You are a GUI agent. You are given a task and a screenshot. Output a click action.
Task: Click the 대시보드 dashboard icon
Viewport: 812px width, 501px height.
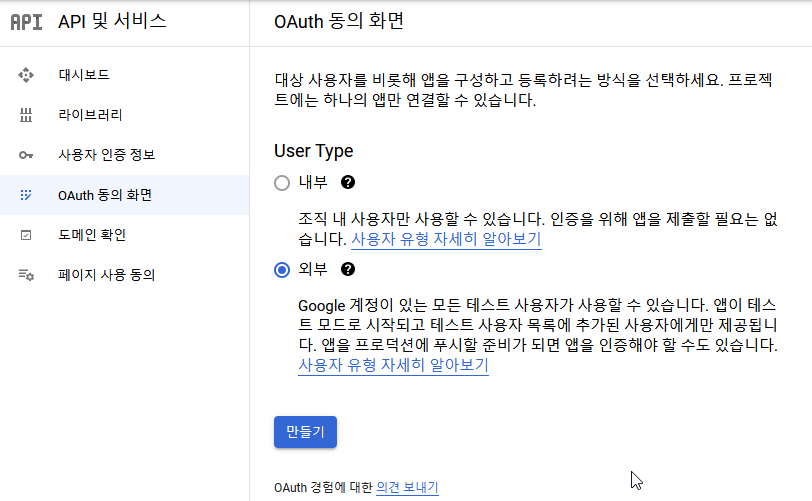(26, 75)
